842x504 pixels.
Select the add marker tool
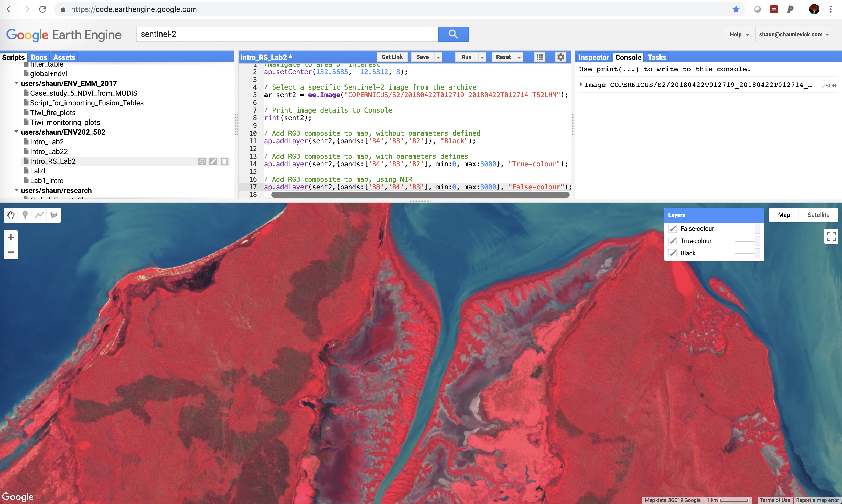click(25, 215)
